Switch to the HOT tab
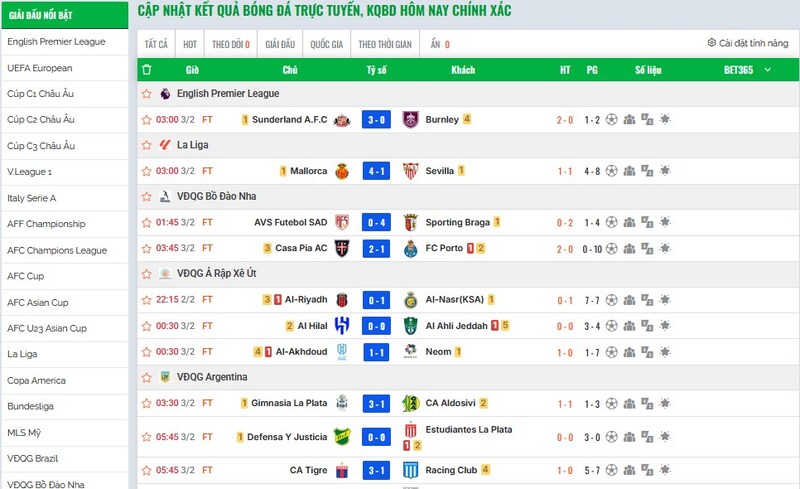Viewport: 800px width, 489px height. tap(189, 44)
